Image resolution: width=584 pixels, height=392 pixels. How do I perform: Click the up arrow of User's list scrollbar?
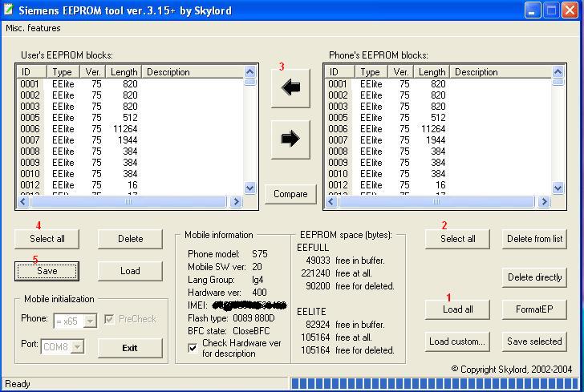(x=250, y=71)
